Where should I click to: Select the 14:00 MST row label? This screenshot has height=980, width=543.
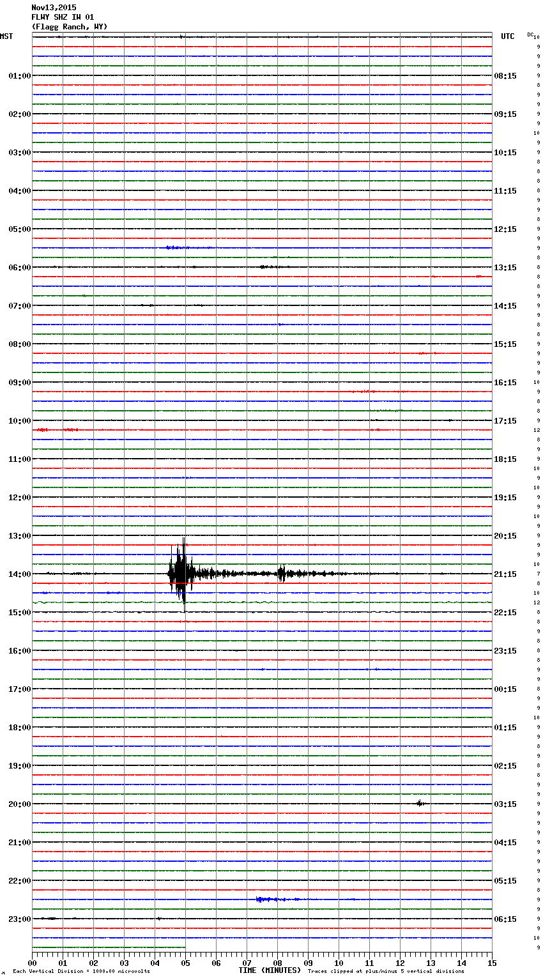click(20, 574)
